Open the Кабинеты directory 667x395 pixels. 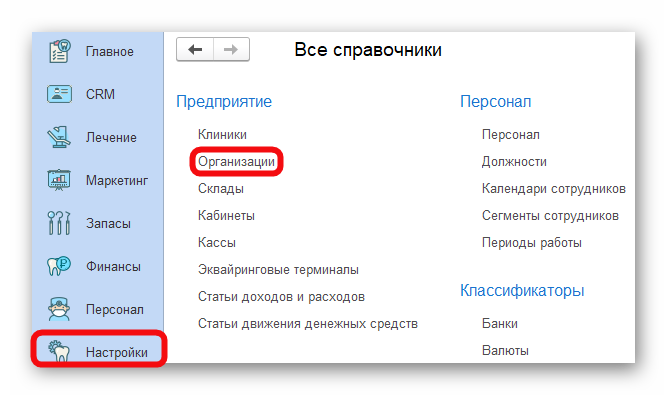(226, 216)
